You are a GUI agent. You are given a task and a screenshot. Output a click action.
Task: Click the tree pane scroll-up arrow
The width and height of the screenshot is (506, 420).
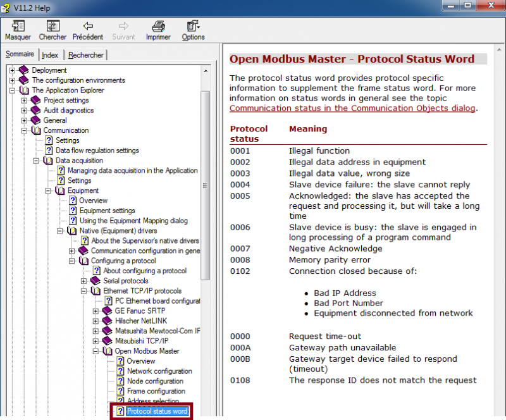(206, 71)
